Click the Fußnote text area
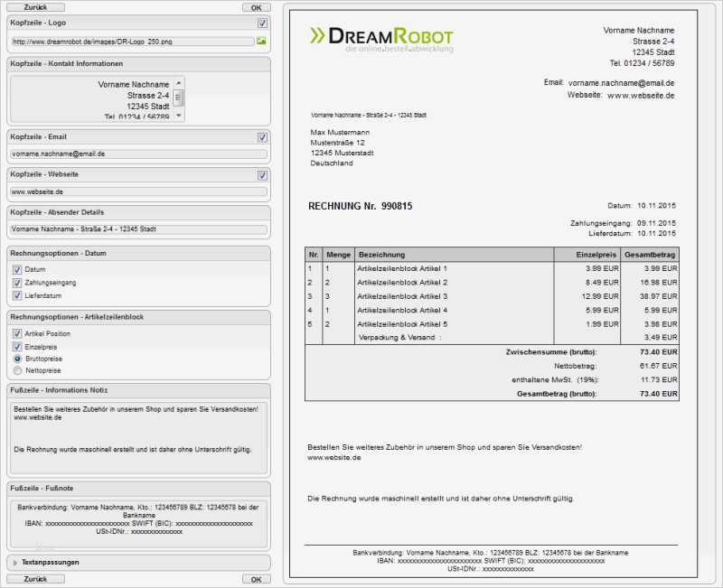Viewport: 723px width, 588px height. pos(139,525)
